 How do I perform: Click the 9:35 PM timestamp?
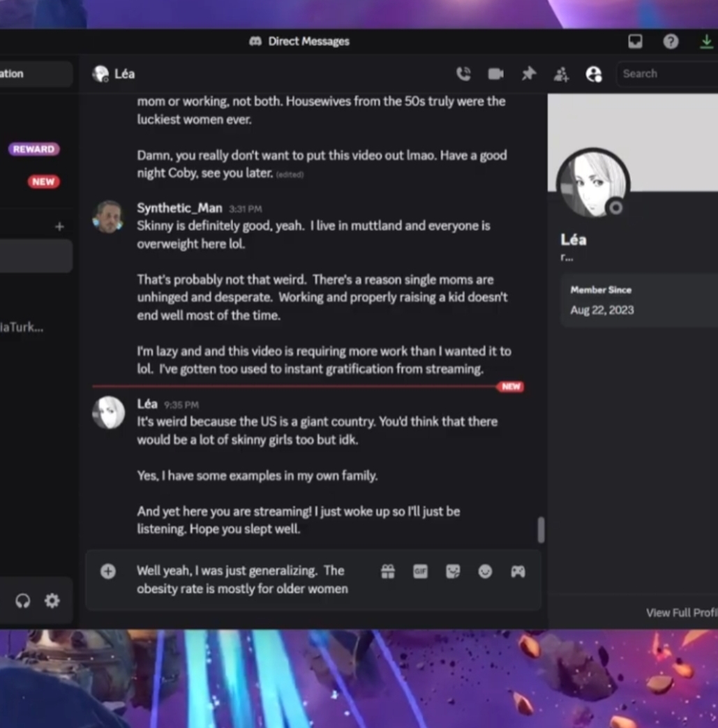click(x=181, y=406)
